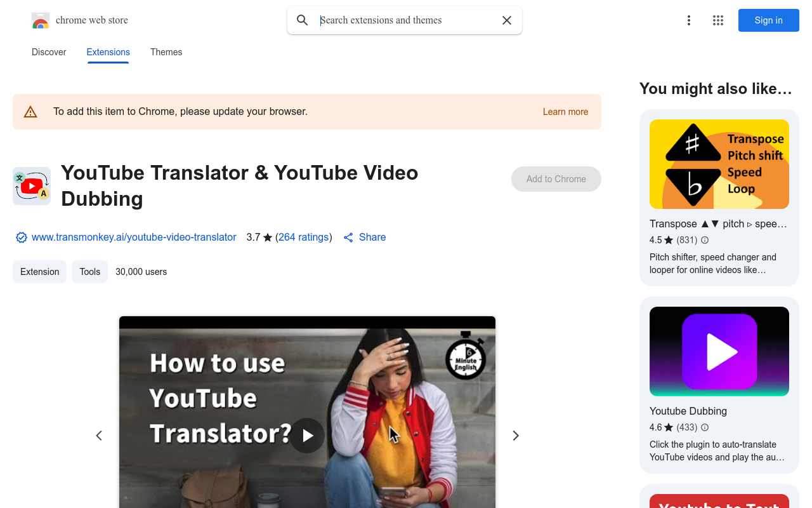Open the Chrome Web Store logo home link
The width and height of the screenshot is (812, 508).
click(x=80, y=20)
